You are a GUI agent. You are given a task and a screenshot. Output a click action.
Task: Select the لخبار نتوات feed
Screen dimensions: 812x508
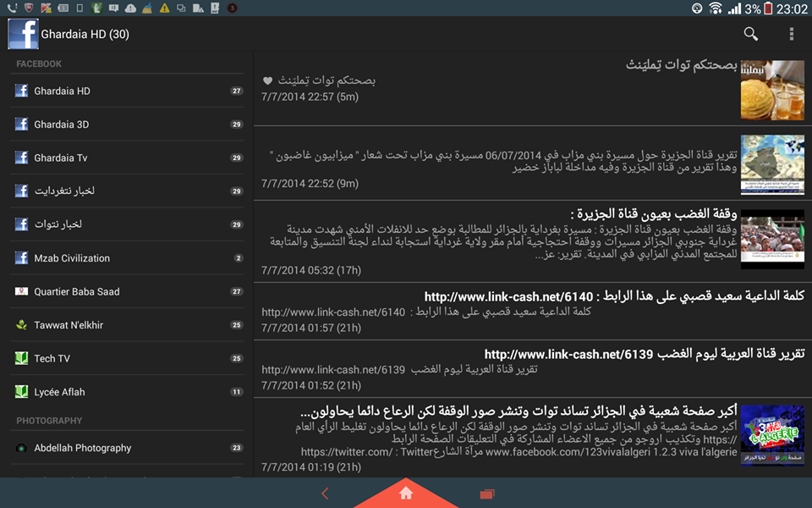[127, 224]
